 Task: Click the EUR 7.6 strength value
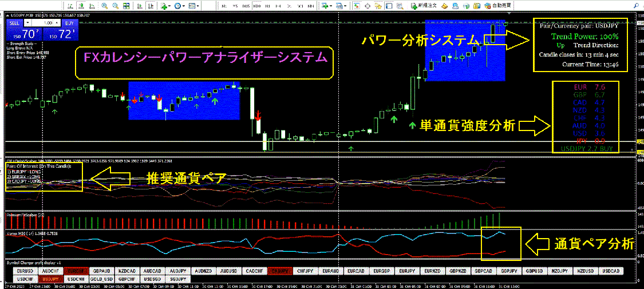click(590, 87)
